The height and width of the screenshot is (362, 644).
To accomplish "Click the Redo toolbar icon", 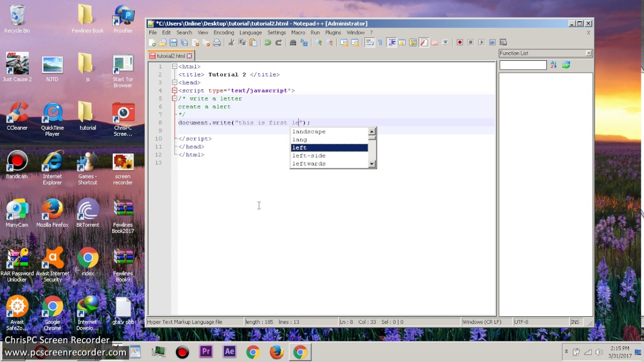I will click(x=279, y=43).
